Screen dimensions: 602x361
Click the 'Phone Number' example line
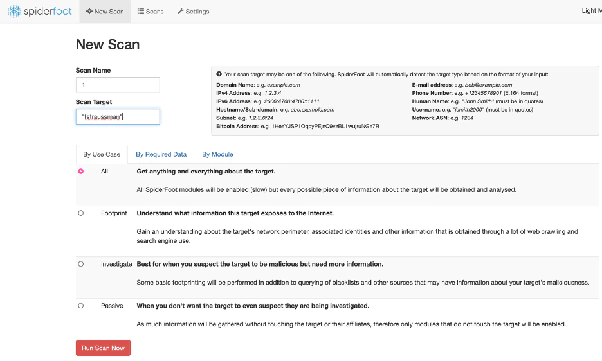(475, 93)
